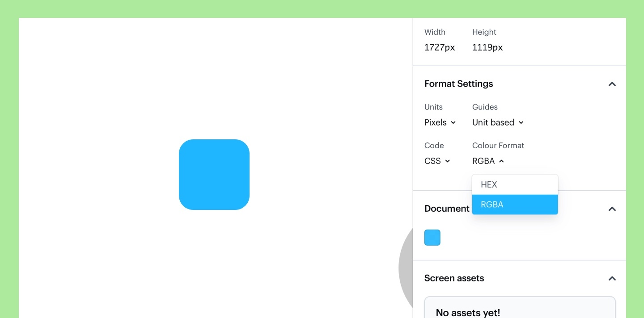Click the blue document colour swatch
The height and width of the screenshot is (318, 644).
point(432,238)
